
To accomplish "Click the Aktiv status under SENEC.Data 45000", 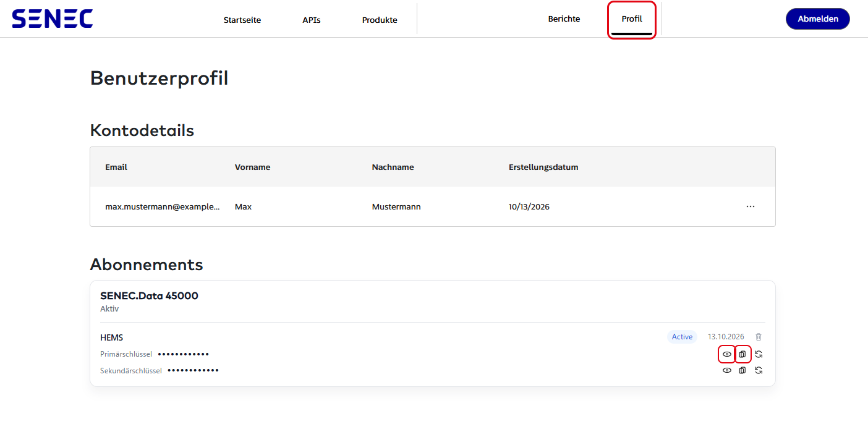I will click(109, 308).
